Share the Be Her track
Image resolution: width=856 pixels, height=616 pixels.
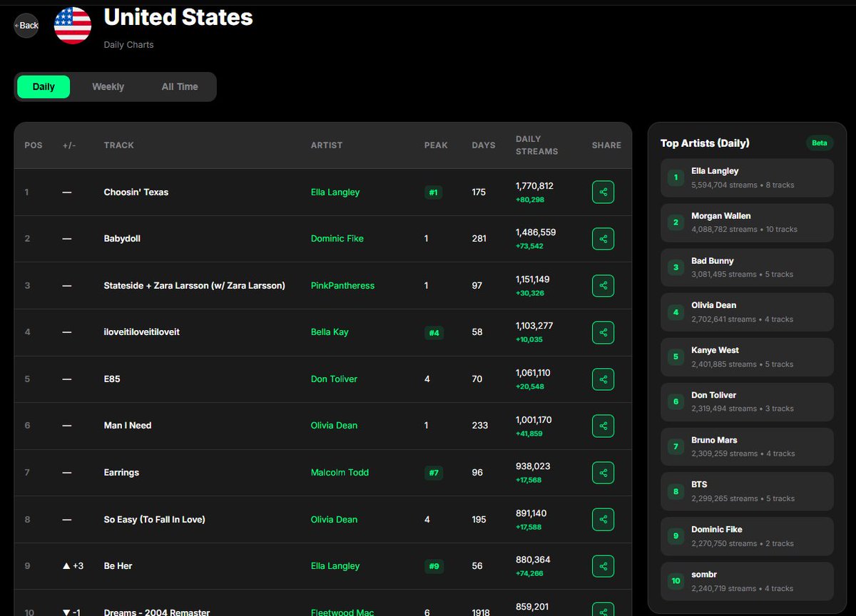[603, 566]
